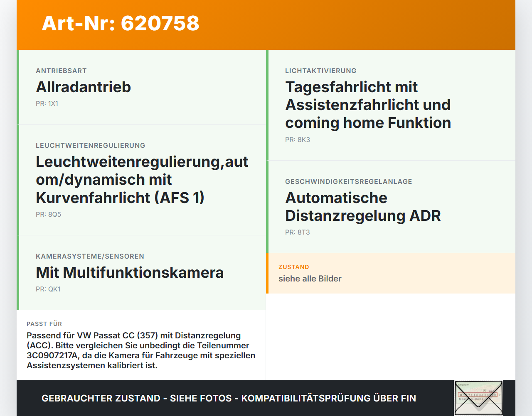Image resolution: width=532 pixels, height=416 pixels.
Task: Select the PR: 8T3 code
Action: click(298, 232)
